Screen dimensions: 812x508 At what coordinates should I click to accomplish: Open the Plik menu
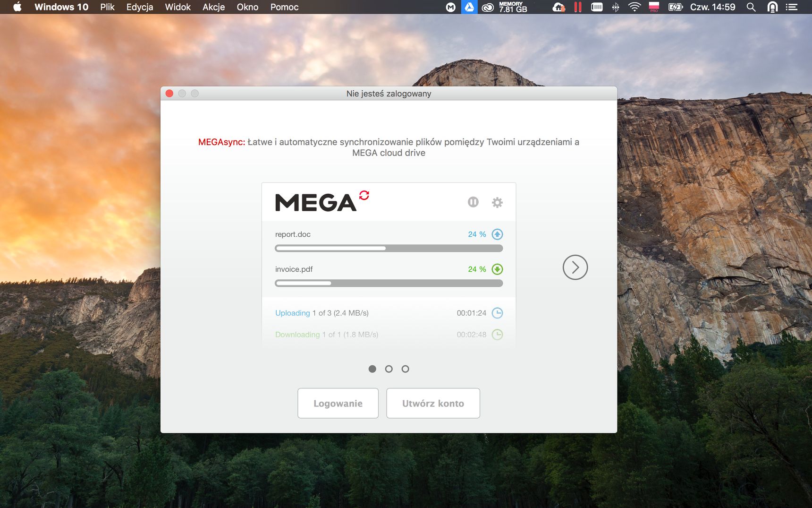(107, 7)
